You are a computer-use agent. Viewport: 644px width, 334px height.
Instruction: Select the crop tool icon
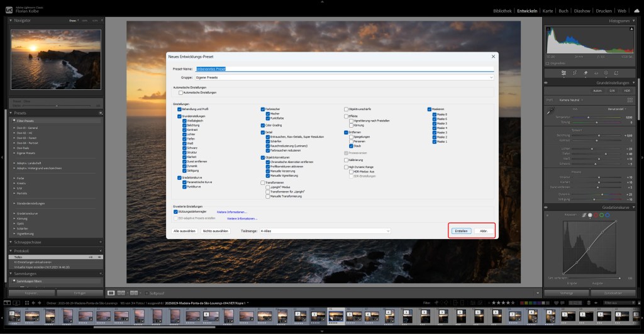pyautogui.click(x=574, y=73)
